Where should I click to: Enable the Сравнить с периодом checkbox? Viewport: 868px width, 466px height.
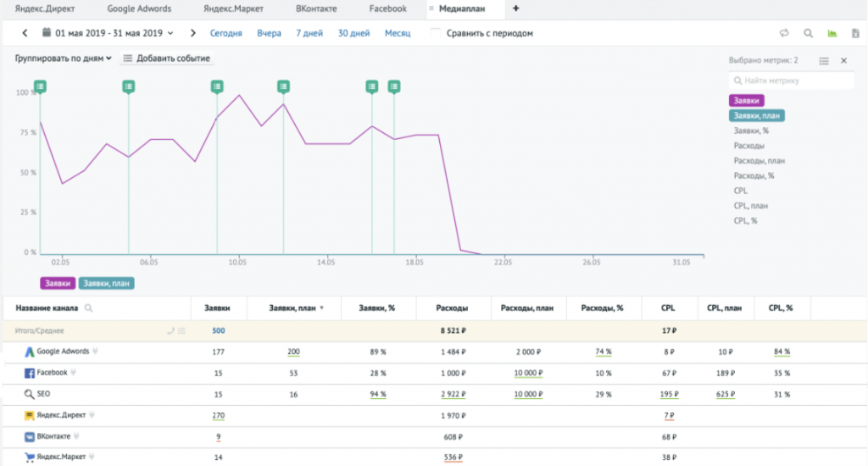(x=436, y=33)
